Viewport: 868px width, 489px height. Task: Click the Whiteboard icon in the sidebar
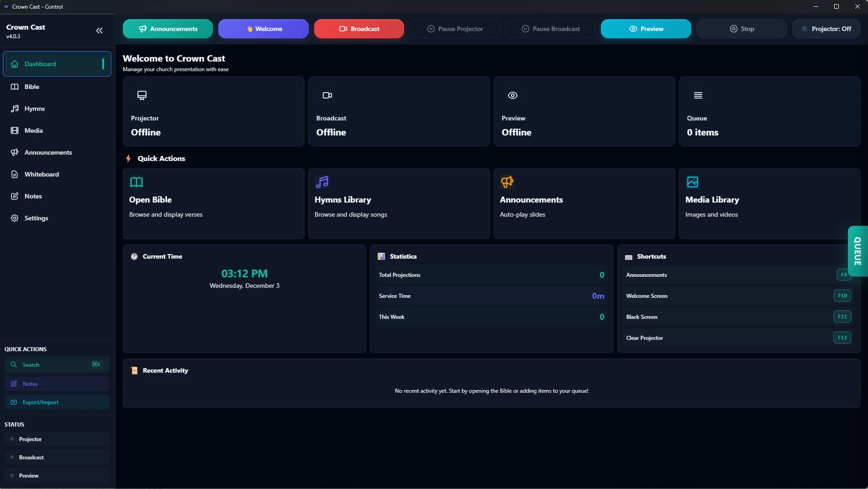[15, 174]
